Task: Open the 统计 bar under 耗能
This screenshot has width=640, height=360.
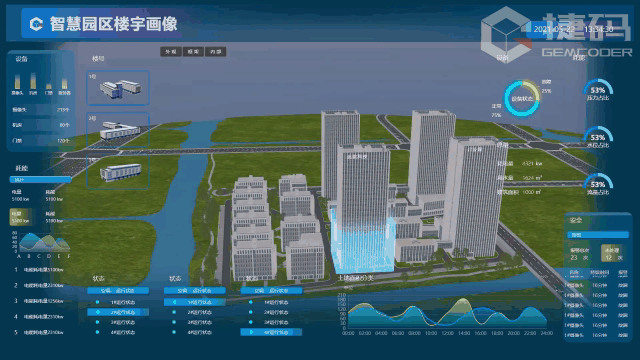Action: click(x=40, y=180)
